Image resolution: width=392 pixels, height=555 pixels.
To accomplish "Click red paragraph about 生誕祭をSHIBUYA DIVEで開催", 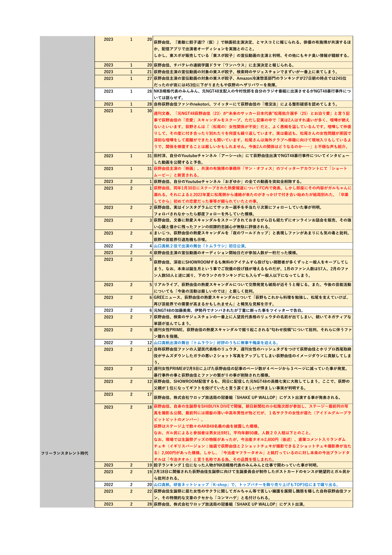I will (x=252, y=433).
